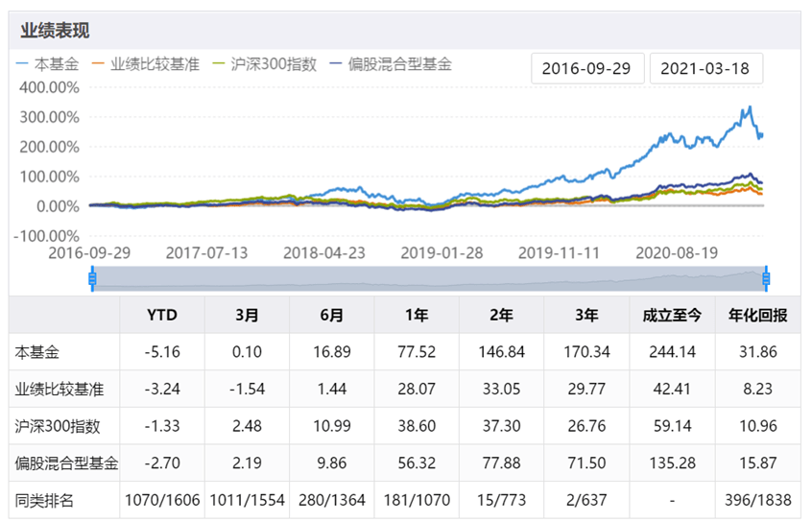
Task: Click benchmark since-inception value 42.41
Action: [x=672, y=389]
